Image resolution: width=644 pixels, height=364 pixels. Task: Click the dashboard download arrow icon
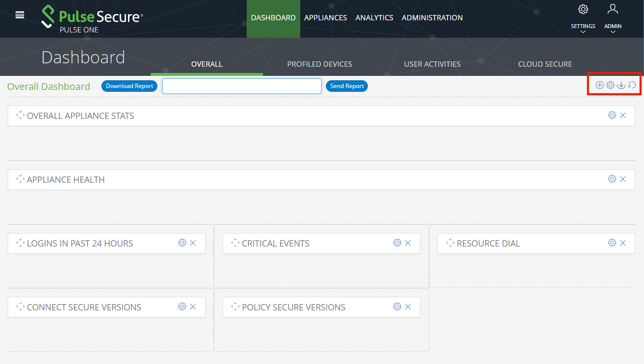(621, 85)
